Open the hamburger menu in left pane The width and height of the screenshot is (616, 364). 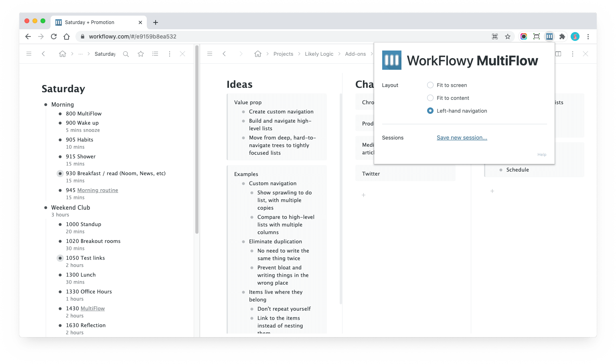click(29, 54)
